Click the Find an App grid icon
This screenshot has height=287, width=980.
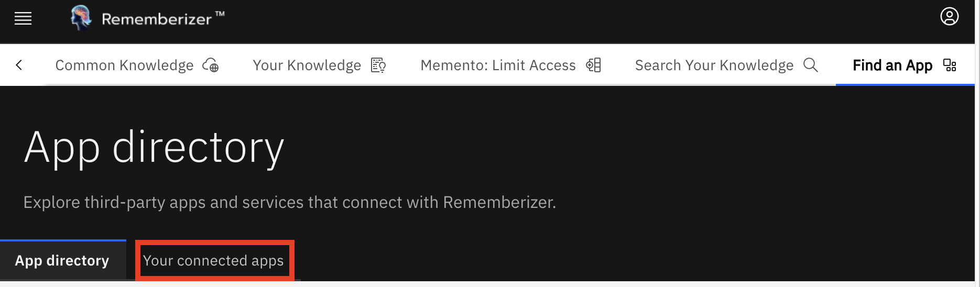(x=950, y=65)
